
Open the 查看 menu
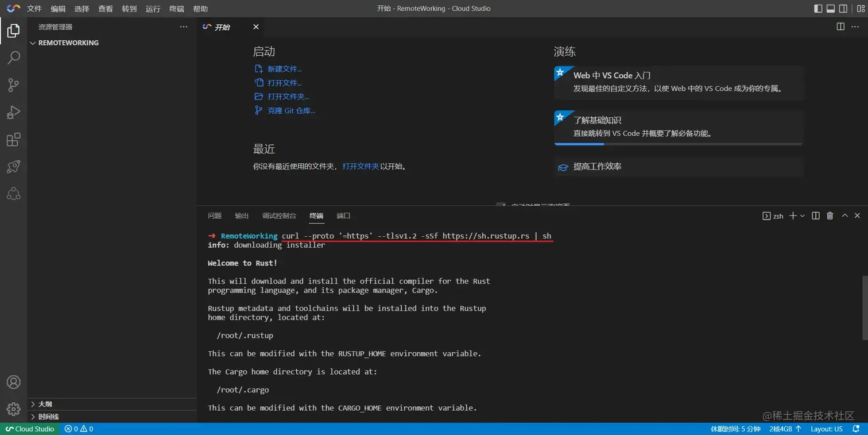pyautogui.click(x=106, y=9)
